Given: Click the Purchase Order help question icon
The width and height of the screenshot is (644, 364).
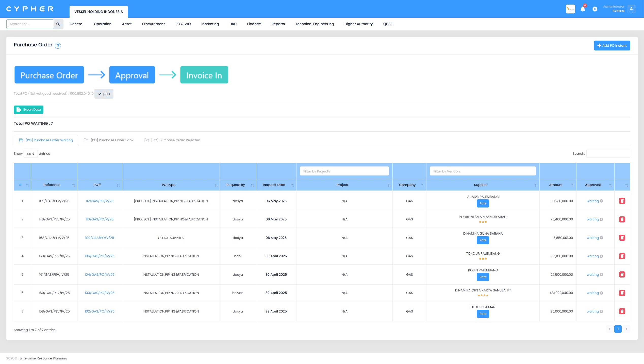Looking at the screenshot, I should pyautogui.click(x=58, y=45).
